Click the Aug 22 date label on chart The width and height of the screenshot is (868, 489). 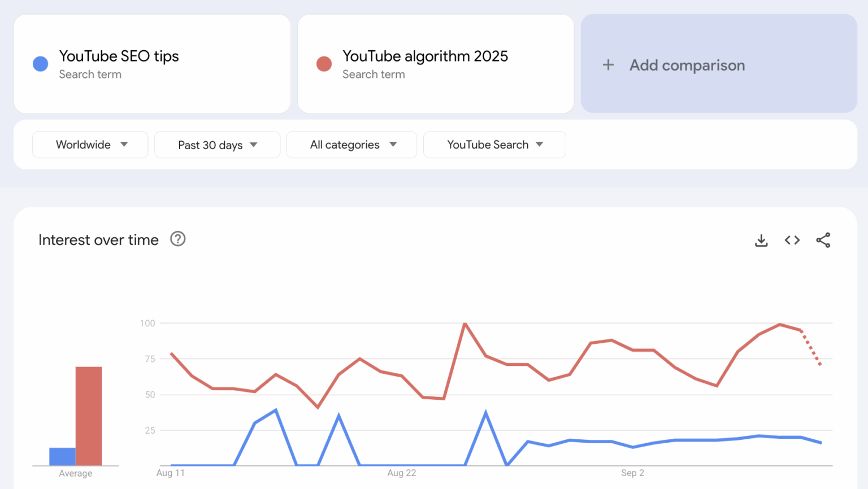pos(402,473)
